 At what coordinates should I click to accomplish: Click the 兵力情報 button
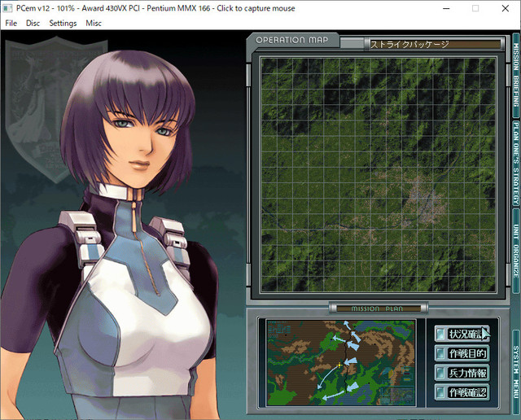tap(462, 373)
